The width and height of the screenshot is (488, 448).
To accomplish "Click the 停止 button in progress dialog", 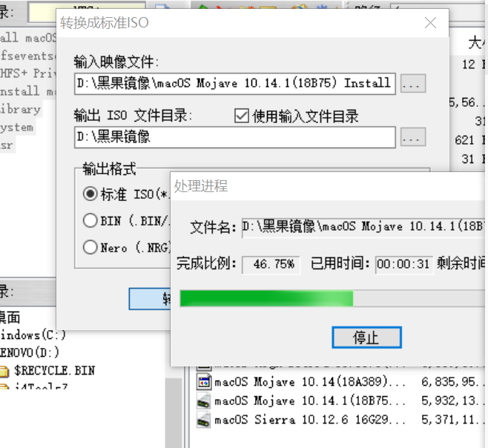I will click(x=366, y=337).
